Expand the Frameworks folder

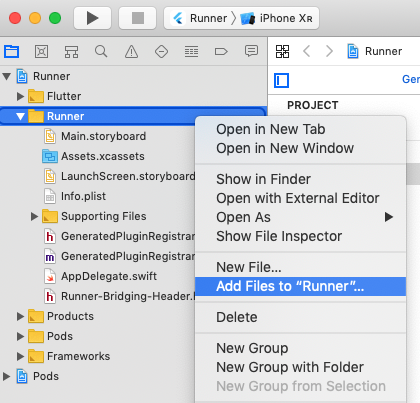pyautogui.click(x=21, y=356)
